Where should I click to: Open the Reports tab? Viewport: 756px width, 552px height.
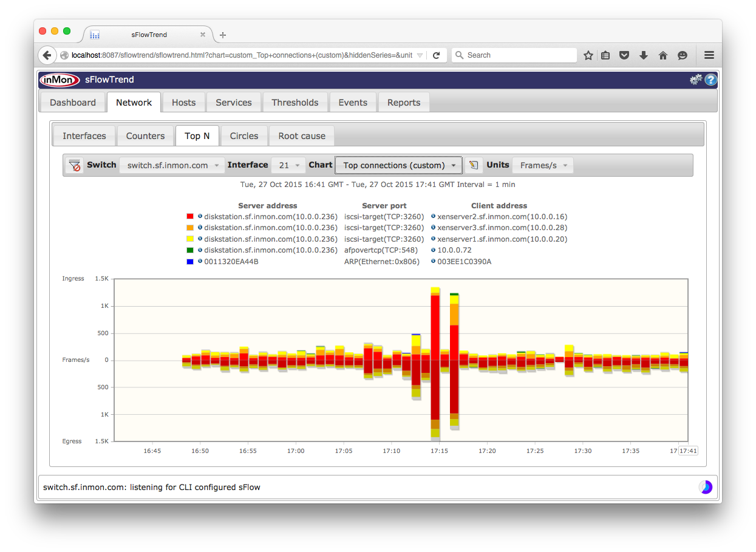(x=404, y=103)
